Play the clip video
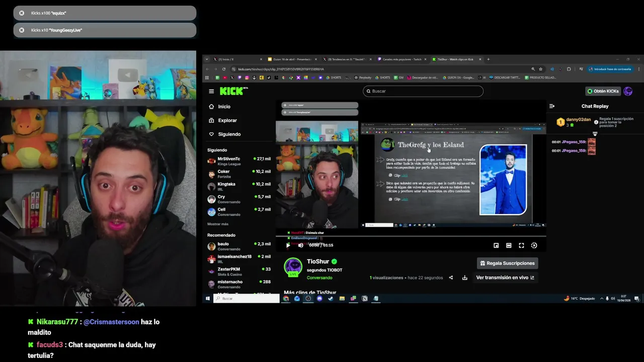Image resolution: width=644 pixels, height=362 pixels. [288, 245]
